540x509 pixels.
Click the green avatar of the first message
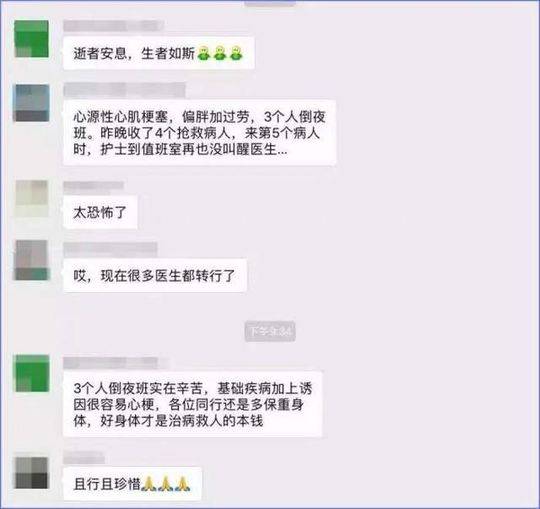point(31,39)
